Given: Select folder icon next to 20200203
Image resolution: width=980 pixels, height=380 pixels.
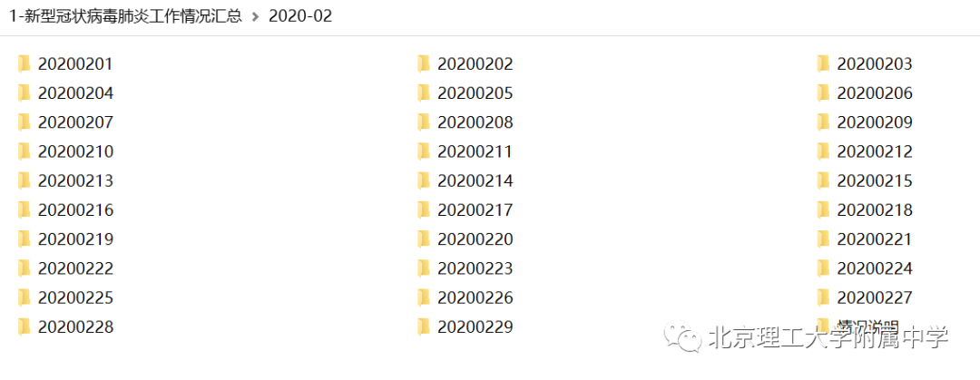Looking at the screenshot, I should [823, 63].
